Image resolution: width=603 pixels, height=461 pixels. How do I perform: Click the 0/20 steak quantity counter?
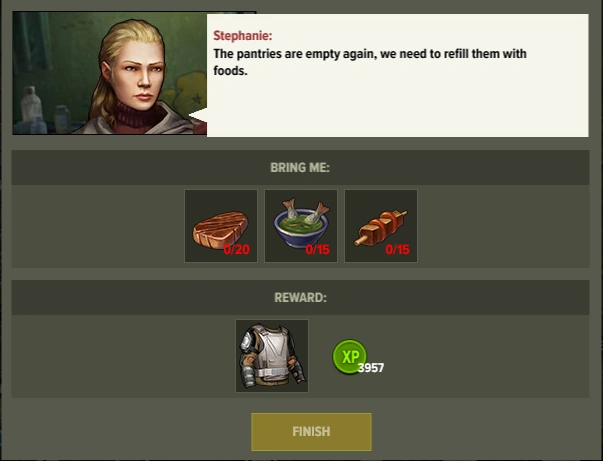(237, 250)
